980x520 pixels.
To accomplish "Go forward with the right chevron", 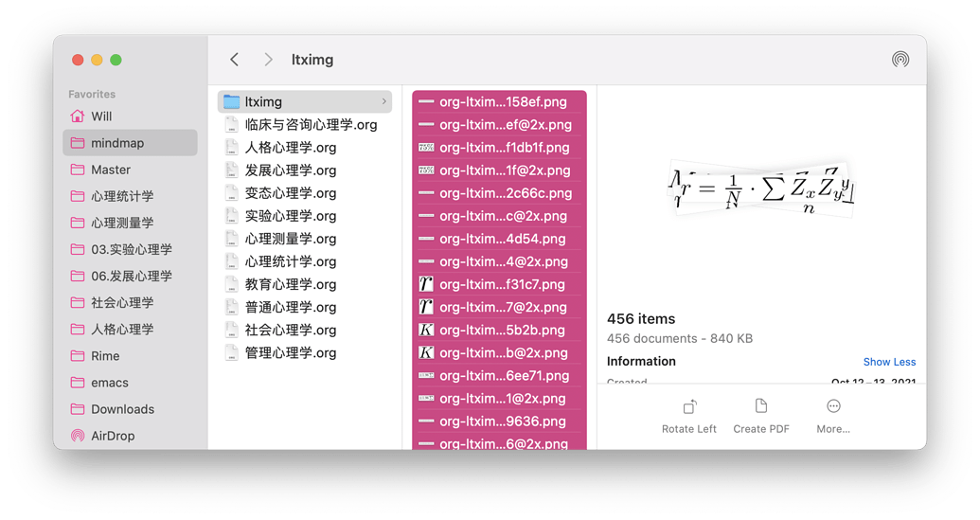I will point(268,60).
